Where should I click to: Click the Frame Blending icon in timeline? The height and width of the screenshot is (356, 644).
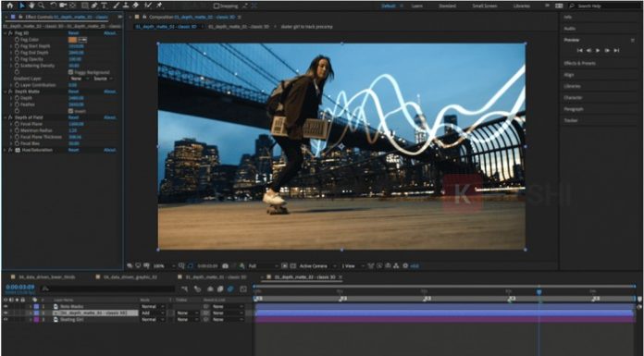point(220,289)
